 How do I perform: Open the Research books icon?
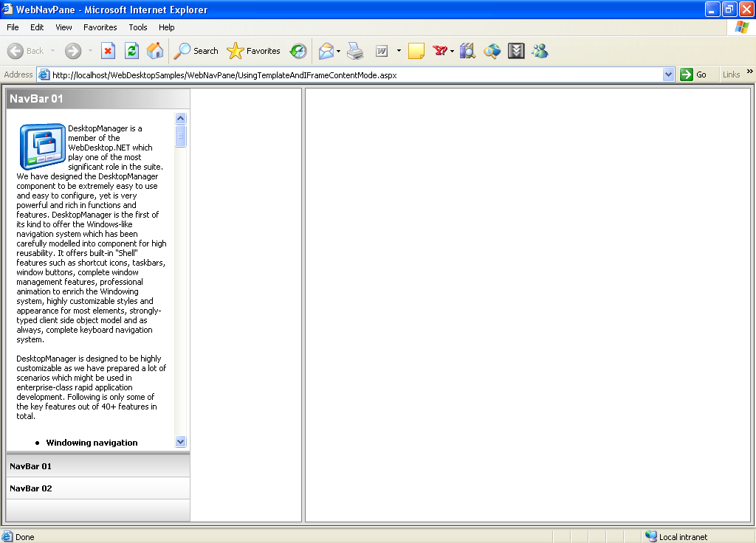coord(467,51)
